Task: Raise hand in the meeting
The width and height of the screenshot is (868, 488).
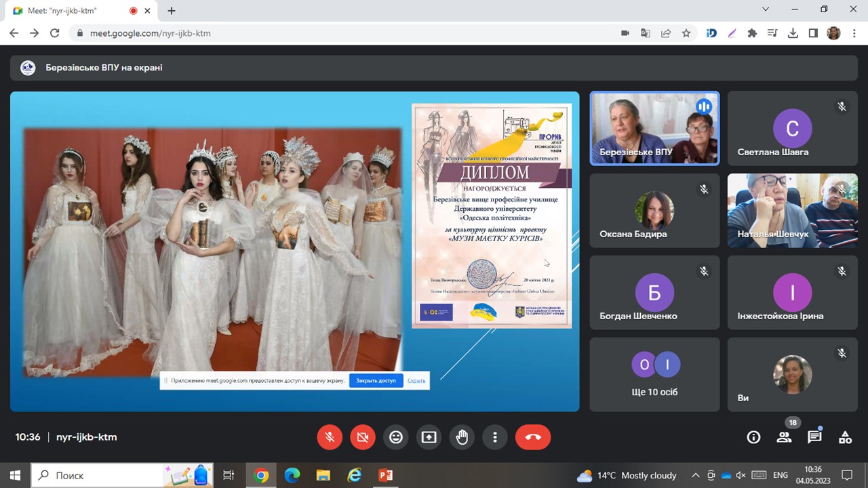Action: pos(462,437)
